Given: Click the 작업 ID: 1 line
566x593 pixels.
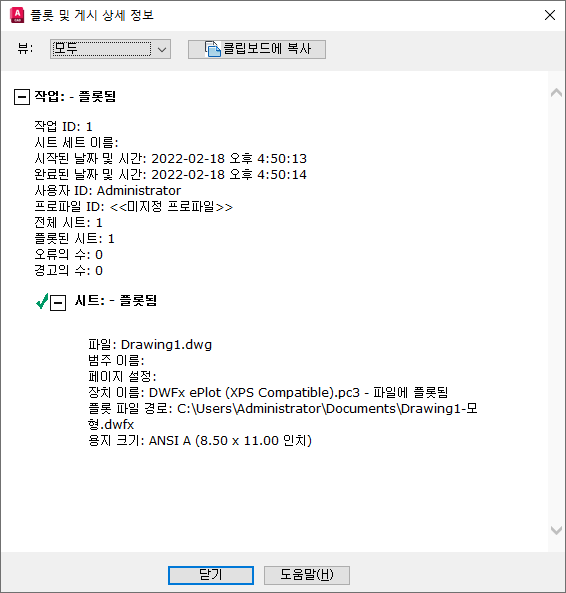Looking at the screenshot, I should click(64, 126).
